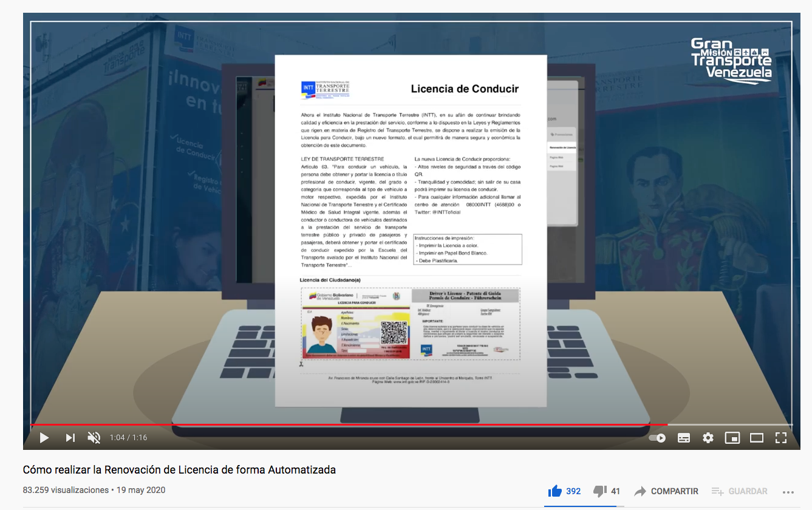
Task: Skip to the next video
Action: coord(70,437)
